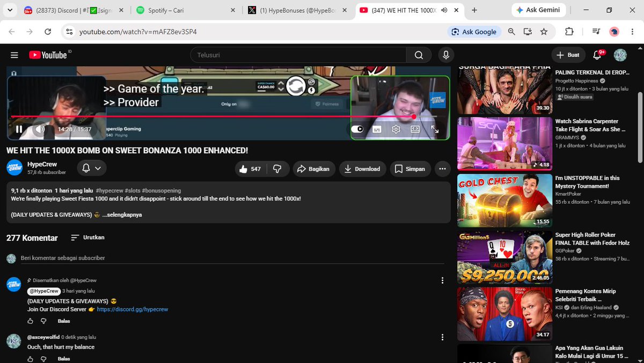This screenshot has width=644, height=363.
Task: Switch to the Spotify – Cari tab
Action: pos(185,10)
